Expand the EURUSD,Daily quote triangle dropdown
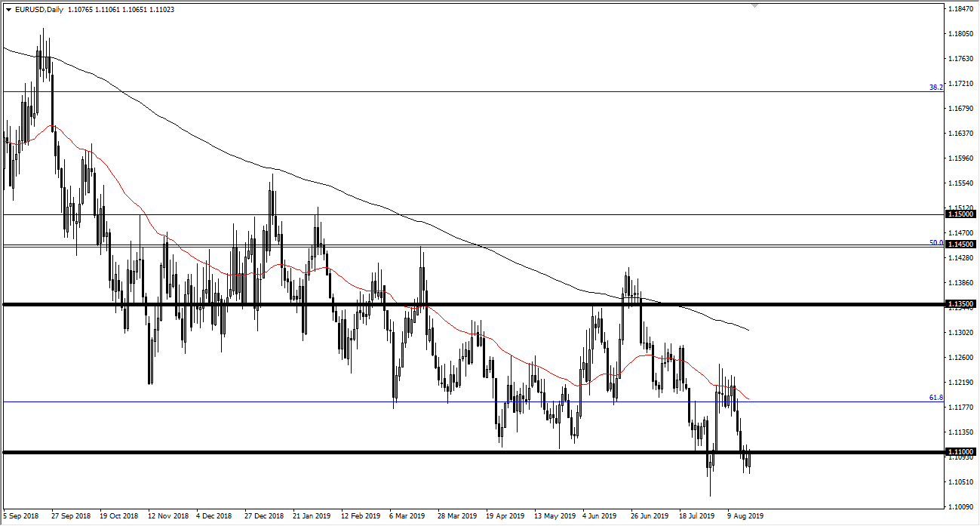This screenshot has width=980, height=526. [9, 11]
